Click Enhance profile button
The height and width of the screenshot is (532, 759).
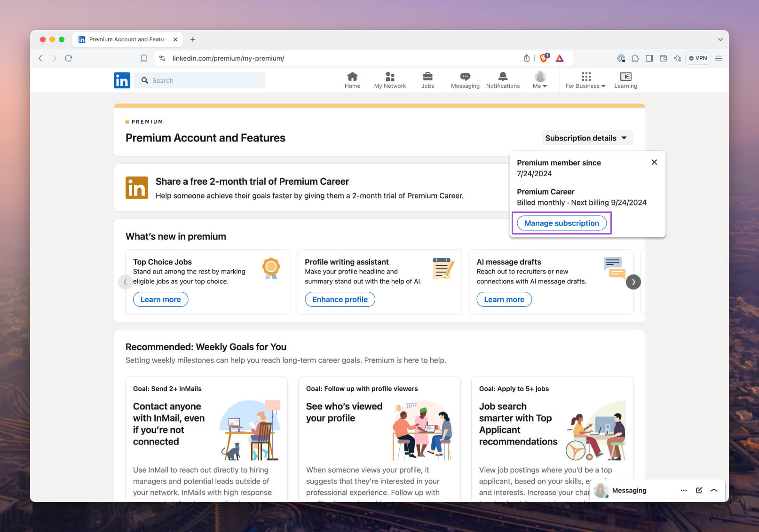[340, 299]
